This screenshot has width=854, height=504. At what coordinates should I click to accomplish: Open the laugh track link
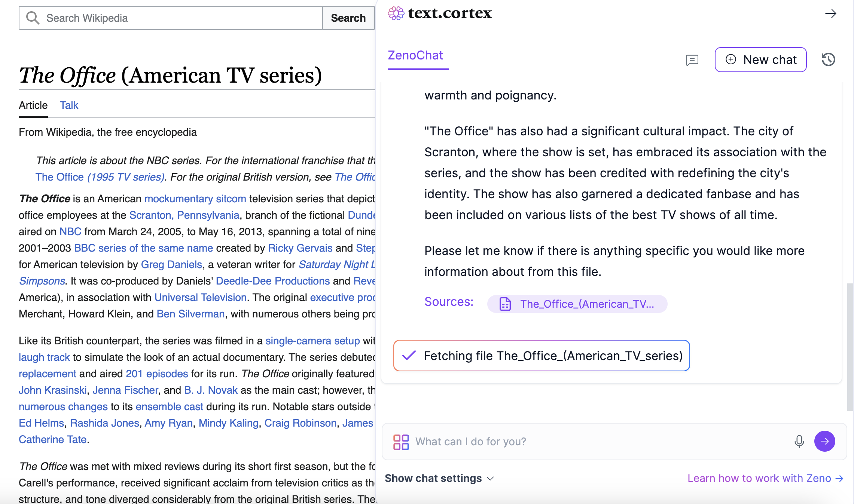[44, 357]
